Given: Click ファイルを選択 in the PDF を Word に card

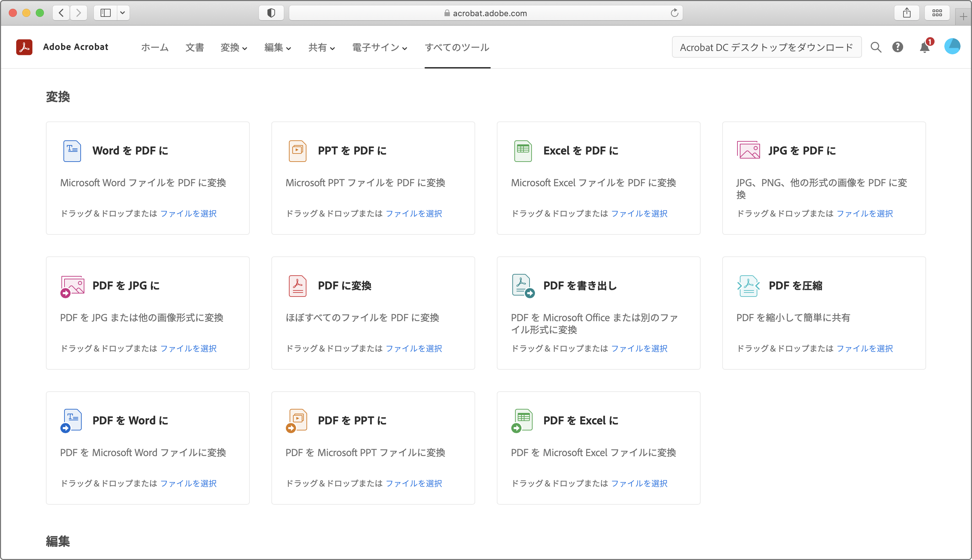Looking at the screenshot, I should (x=188, y=483).
